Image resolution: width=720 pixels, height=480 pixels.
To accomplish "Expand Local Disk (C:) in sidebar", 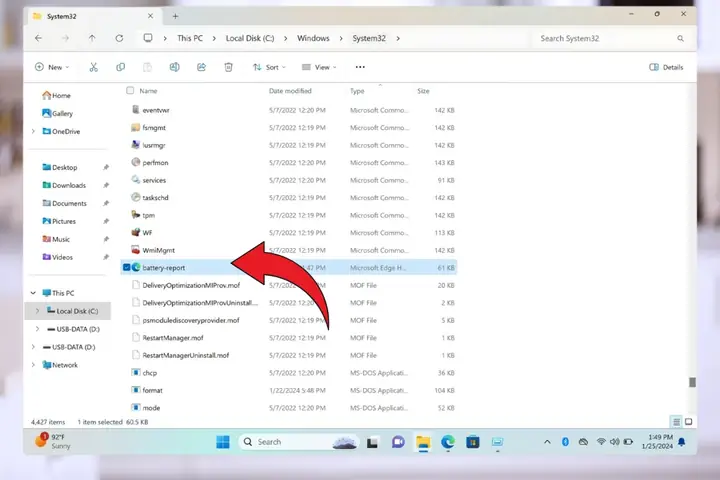I will click(x=38, y=311).
